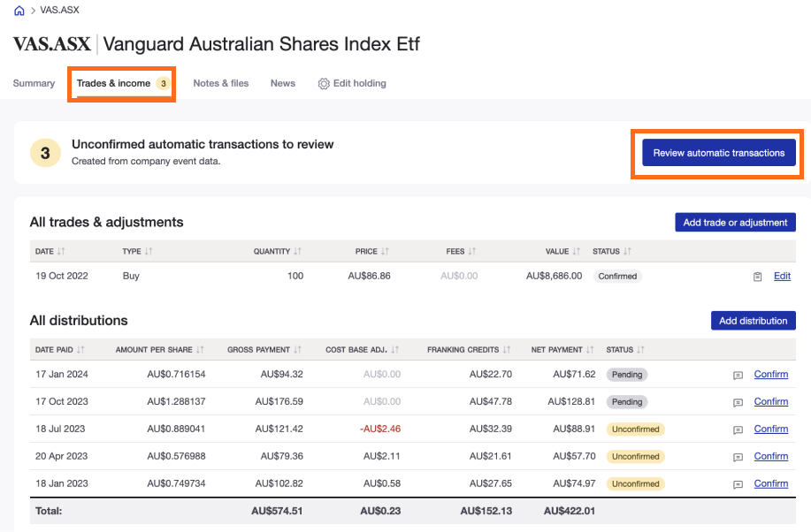Image resolution: width=811 pixels, height=532 pixels.
Task: Click Add trade or adjustment
Action: pos(734,222)
